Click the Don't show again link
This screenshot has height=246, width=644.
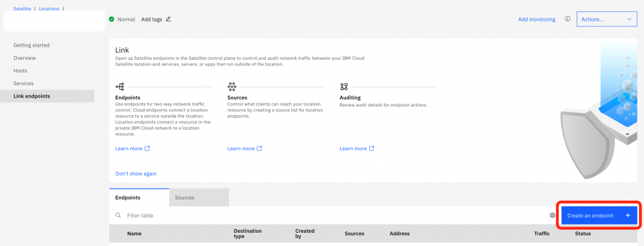pyautogui.click(x=136, y=174)
